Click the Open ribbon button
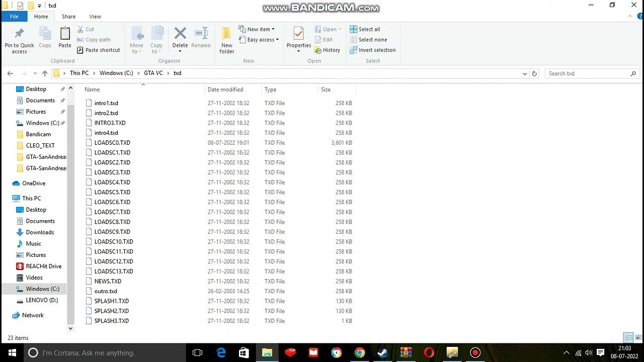This screenshot has height=362, width=644. pos(329,29)
